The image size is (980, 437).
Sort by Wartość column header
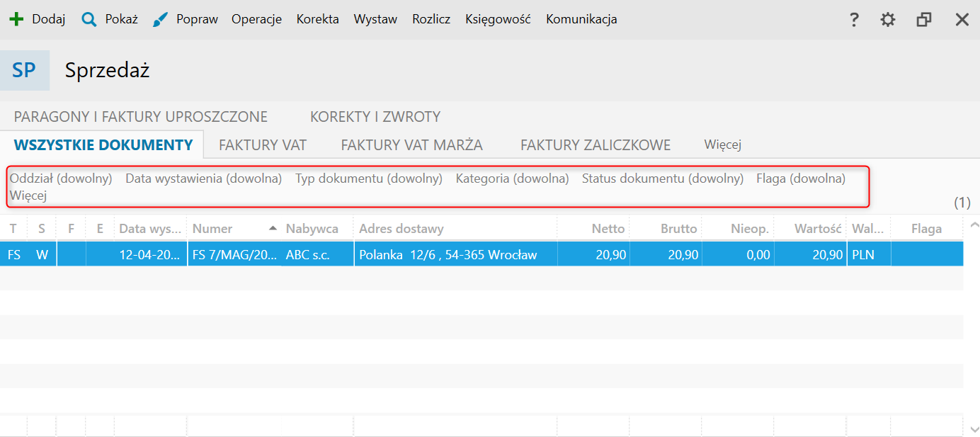tap(810, 229)
